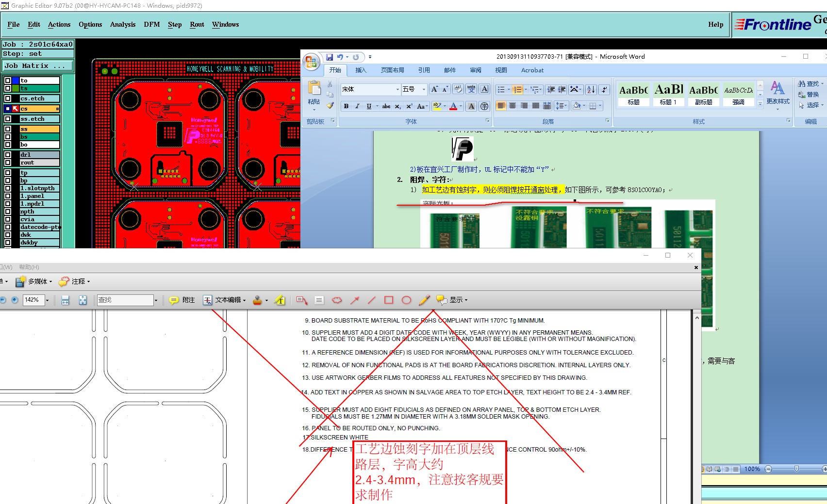This screenshot has height=504, width=827.
Task: Click 查找 Find button in Word ribbon
Action: pos(809,84)
